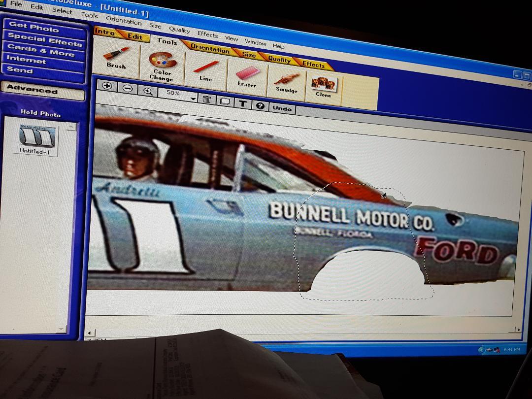Switch to the orange Effects tab
The width and height of the screenshot is (532, 399).
[x=313, y=64]
